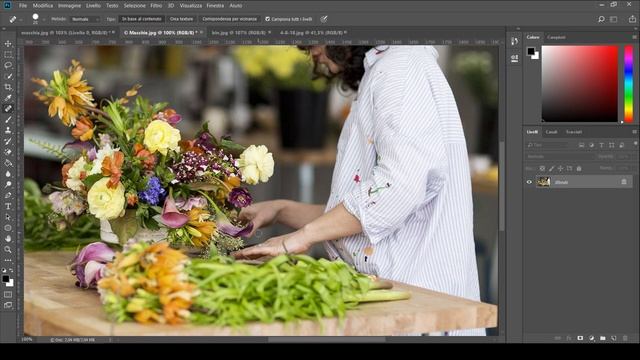Select the Pen tool
Viewport: 640px width, 360px height.
(8, 196)
